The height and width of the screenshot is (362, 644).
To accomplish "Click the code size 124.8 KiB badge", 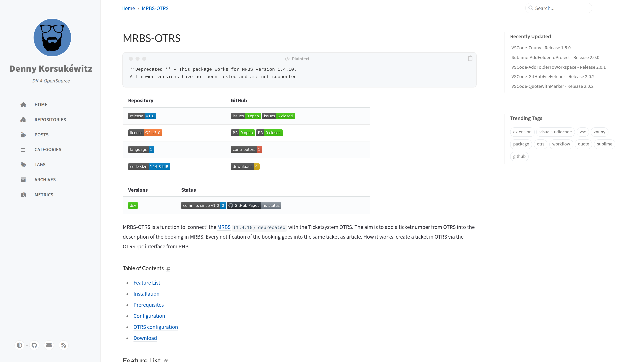I will point(149,166).
